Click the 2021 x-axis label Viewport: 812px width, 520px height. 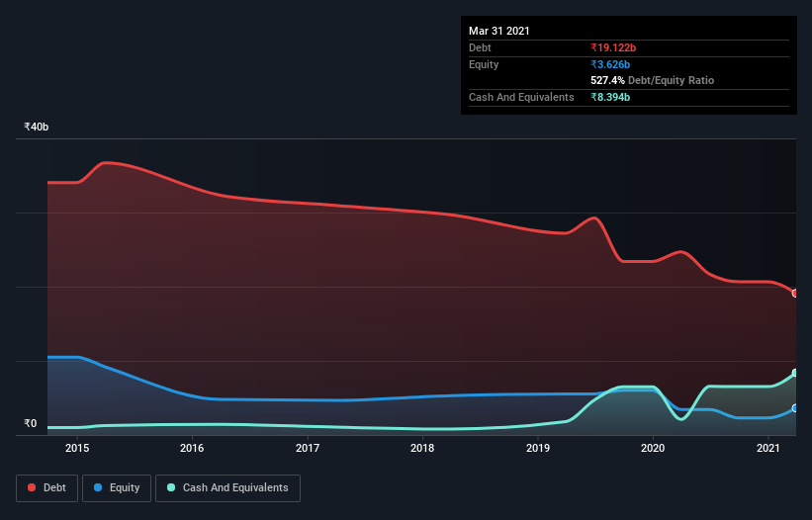767,448
